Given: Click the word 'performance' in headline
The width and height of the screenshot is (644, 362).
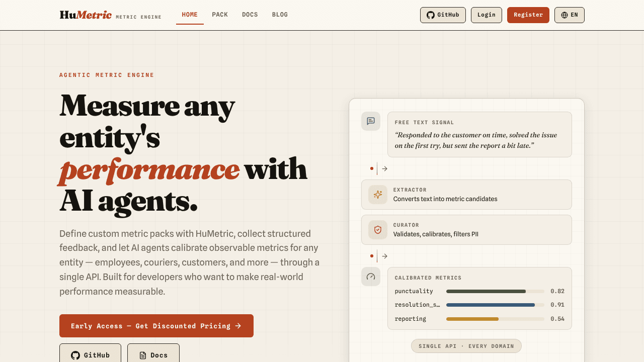Looking at the screenshot, I should (x=149, y=169).
